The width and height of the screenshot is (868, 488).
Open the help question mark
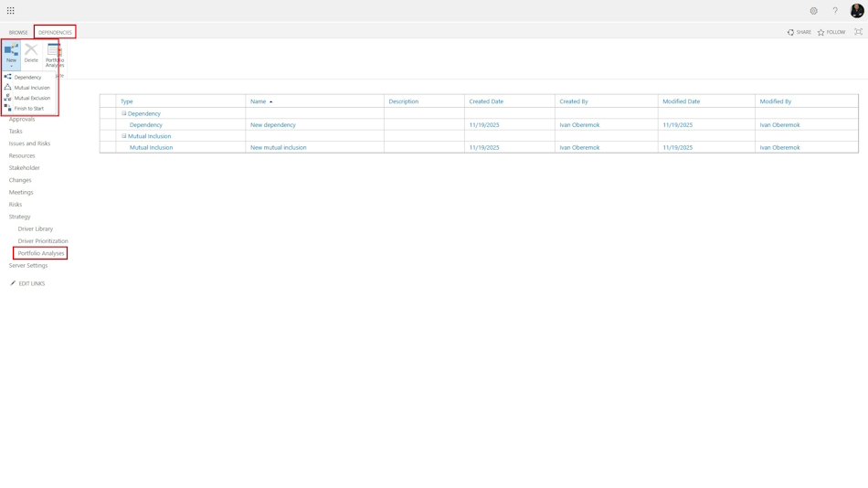click(835, 11)
